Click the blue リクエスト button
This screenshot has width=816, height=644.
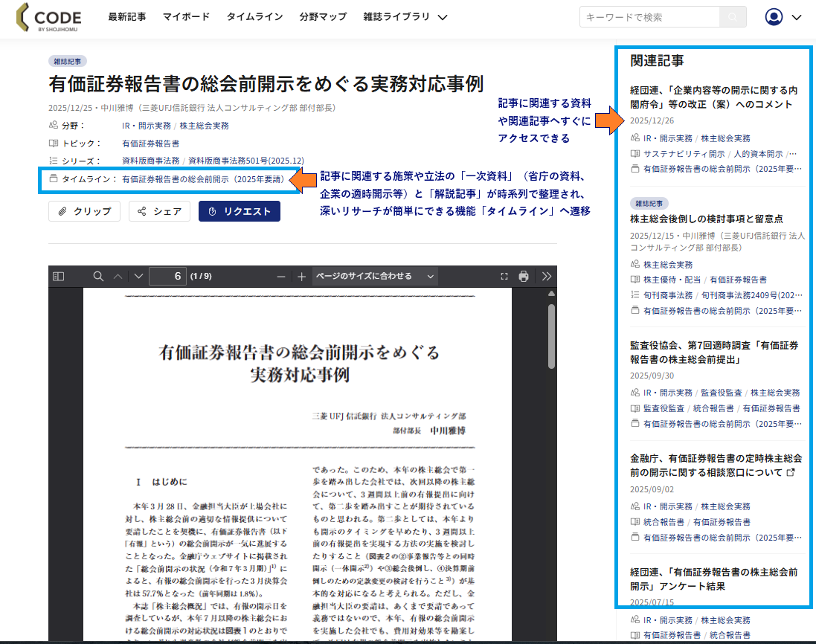240,211
